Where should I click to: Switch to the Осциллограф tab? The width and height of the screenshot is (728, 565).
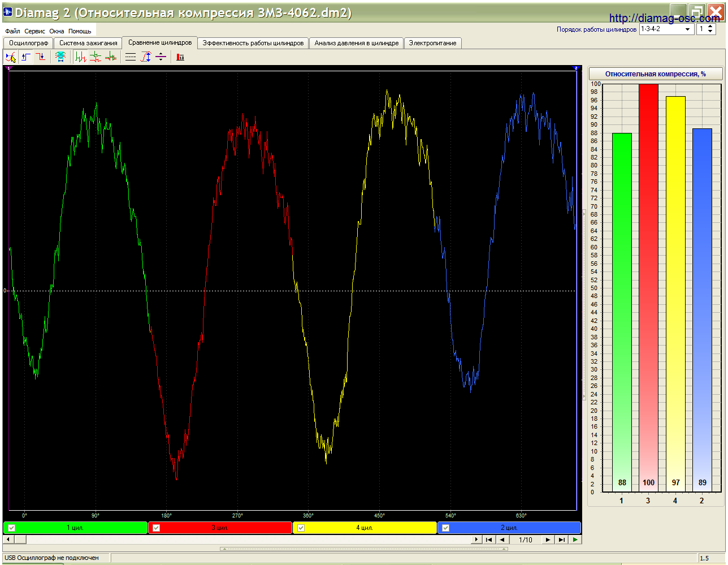point(28,43)
